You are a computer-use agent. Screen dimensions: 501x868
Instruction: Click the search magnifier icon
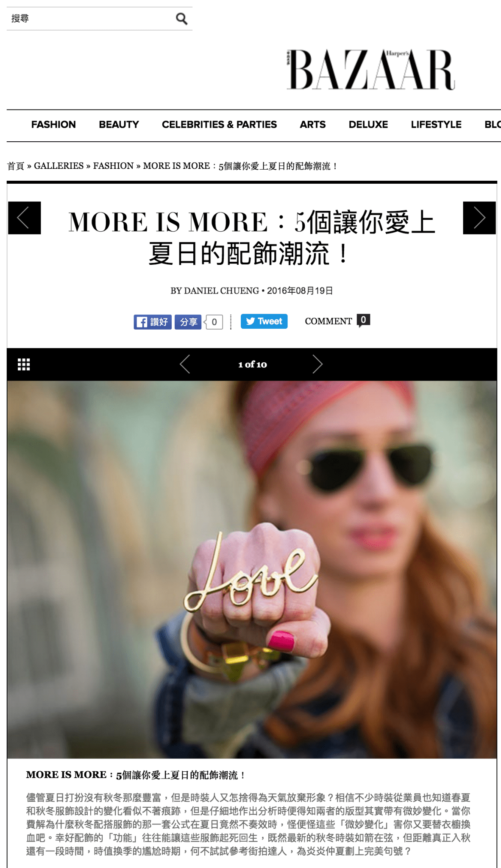point(182,19)
